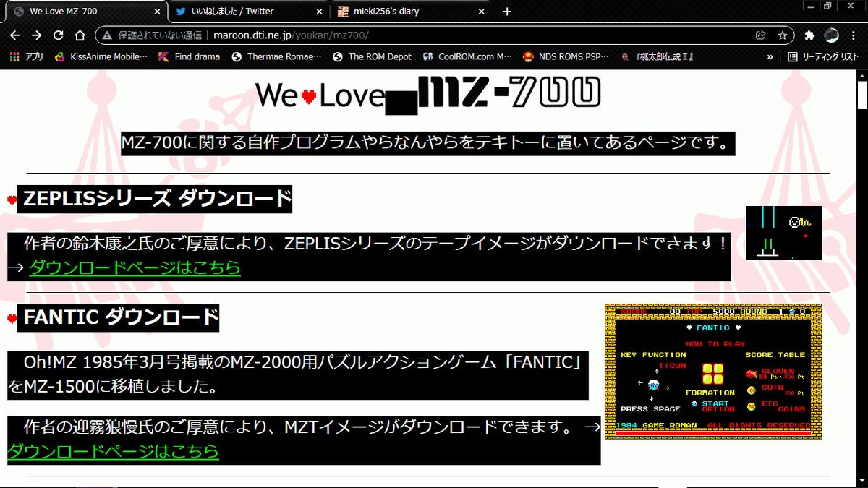
Task: Open the CoolROM.com bookmark
Action: point(467,56)
